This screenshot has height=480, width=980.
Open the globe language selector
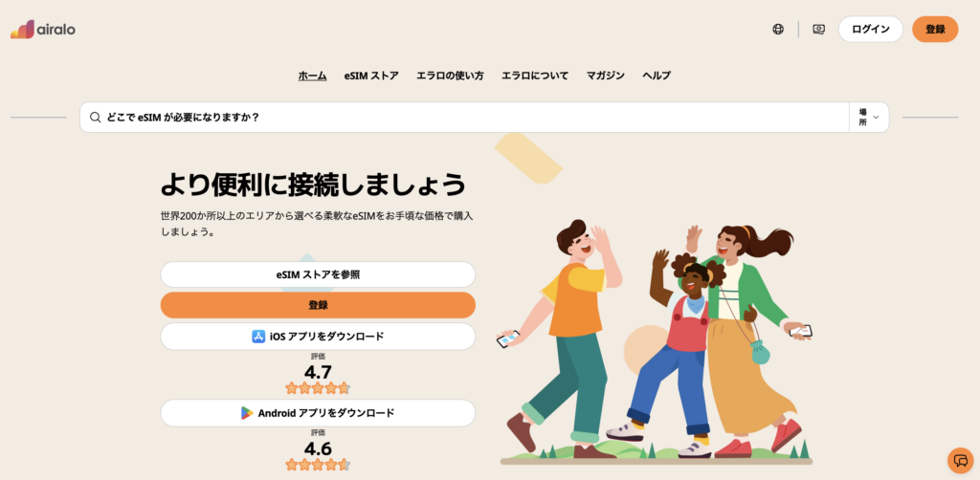click(x=777, y=30)
